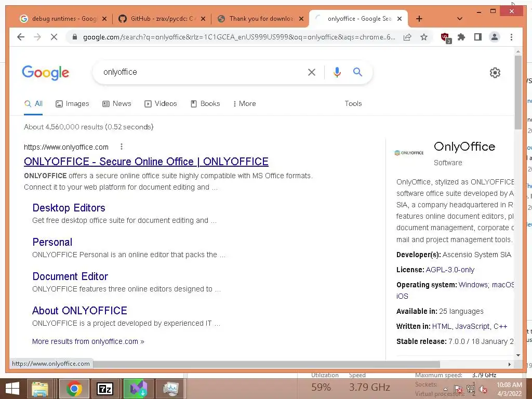532x399 pixels.
Task: Open the 7-Zip taskbar icon
Action: pos(105,389)
